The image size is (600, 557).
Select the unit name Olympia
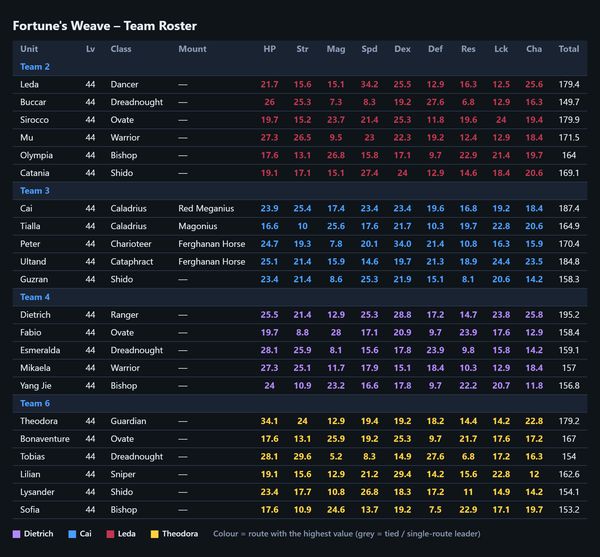coord(37,155)
